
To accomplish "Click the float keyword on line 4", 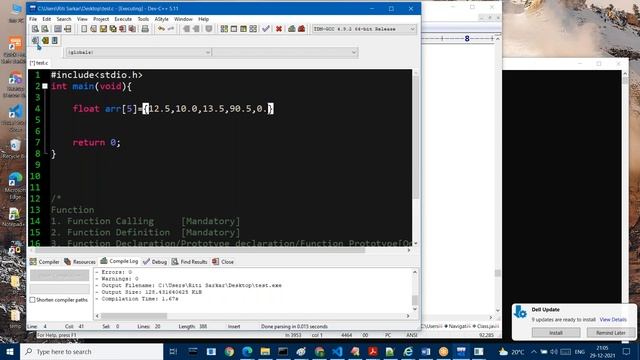I will [86, 109].
